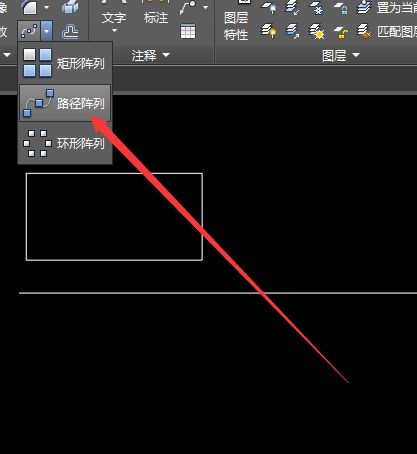Choose 矩形阵列 from the array menu
The width and height of the screenshot is (417, 454).
[x=65, y=63]
